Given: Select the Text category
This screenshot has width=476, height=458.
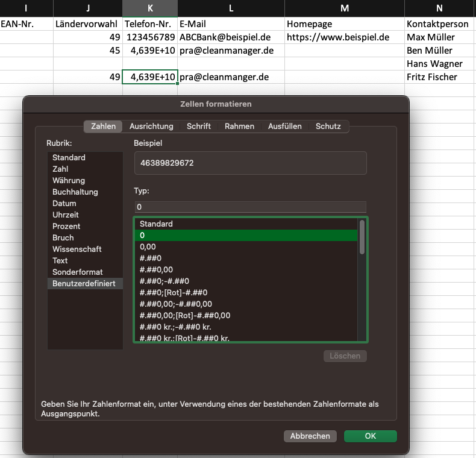Looking at the screenshot, I should point(60,260).
